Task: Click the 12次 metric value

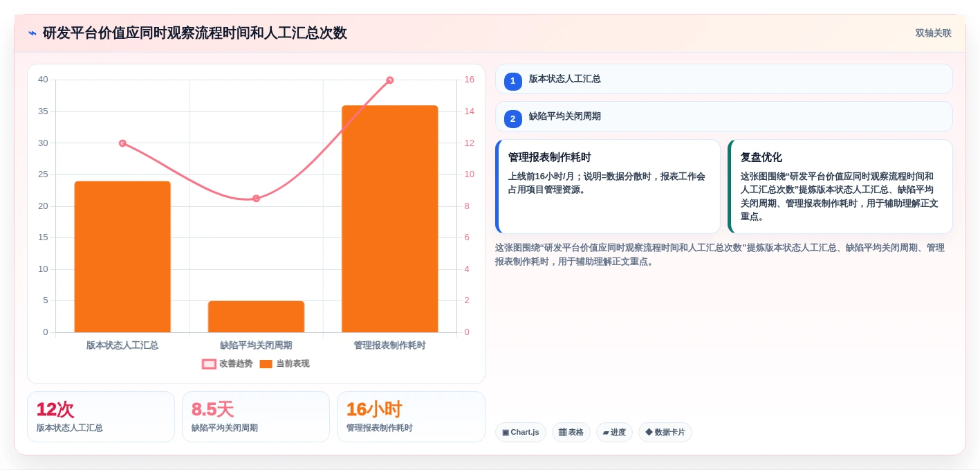Action: pyautogui.click(x=55, y=409)
